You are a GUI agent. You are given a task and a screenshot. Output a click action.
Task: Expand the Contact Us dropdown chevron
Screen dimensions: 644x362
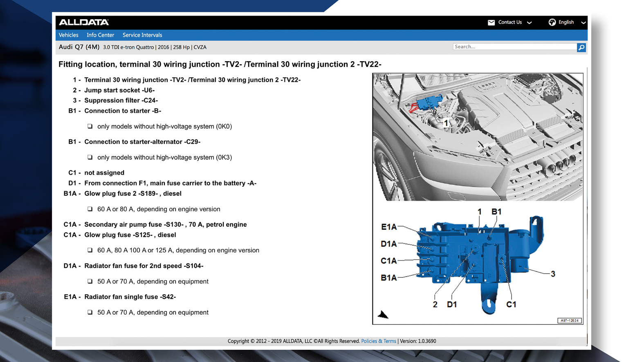click(x=529, y=23)
